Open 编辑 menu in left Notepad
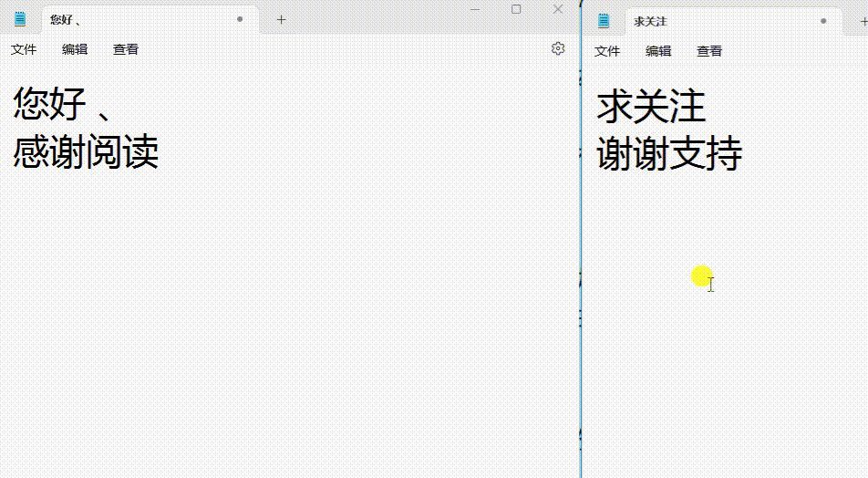Screen dimensions: 868x478 tap(75, 49)
